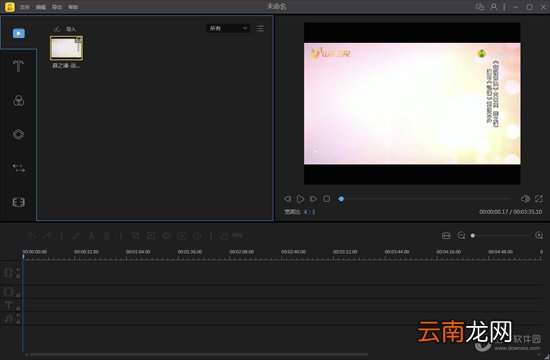Open the 帮助 menu
This screenshot has width=550, height=360.
(73, 7)
